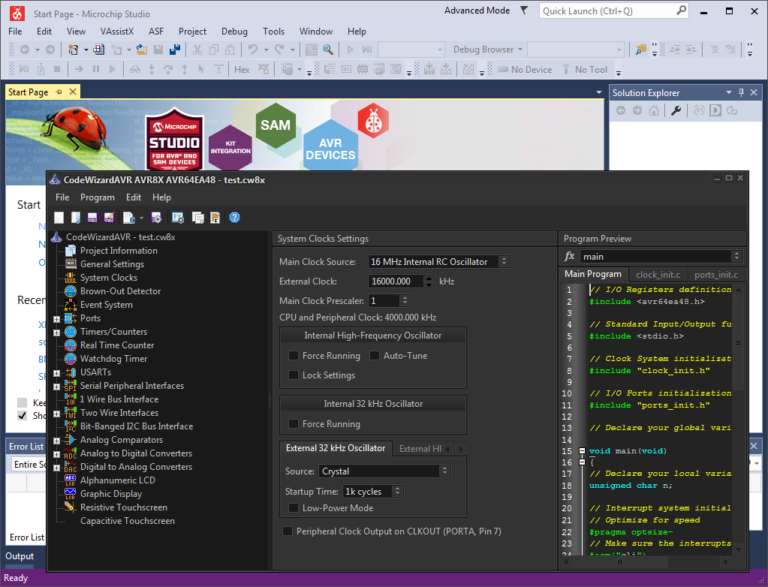Screen dimensions: 768x587
Task: Open the Main Clock Source dropdown
Action: pyautogui.click(x=439, y=262)
